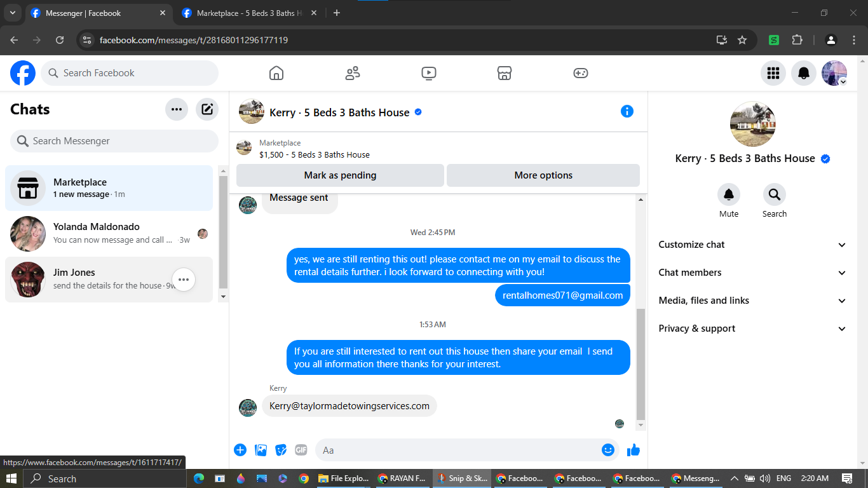
Task: Open the Facebook menu grid icon
Action: click(x=773, y=73)
